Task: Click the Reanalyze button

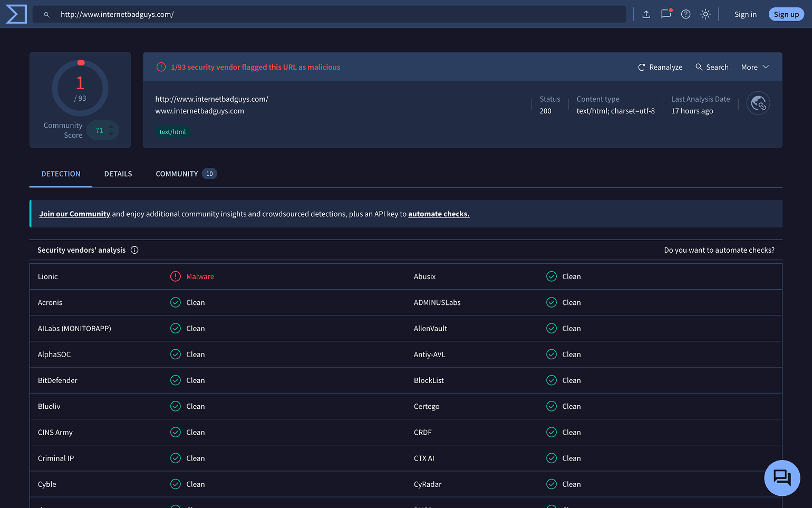Action: coord(660,67)
